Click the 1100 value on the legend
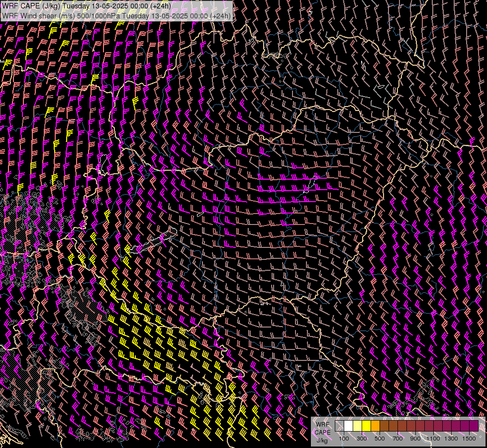This screenshot has height=448, width=487. [433, 439]
